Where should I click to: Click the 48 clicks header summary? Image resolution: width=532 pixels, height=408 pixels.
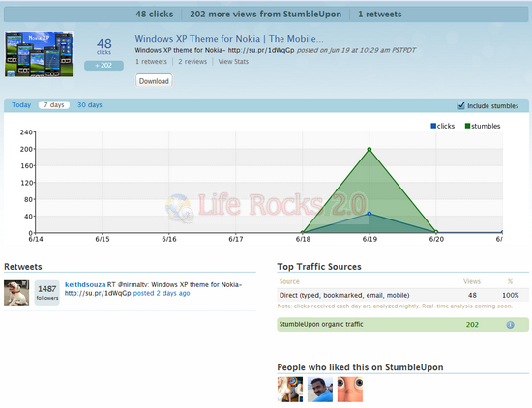click(155, 14)
